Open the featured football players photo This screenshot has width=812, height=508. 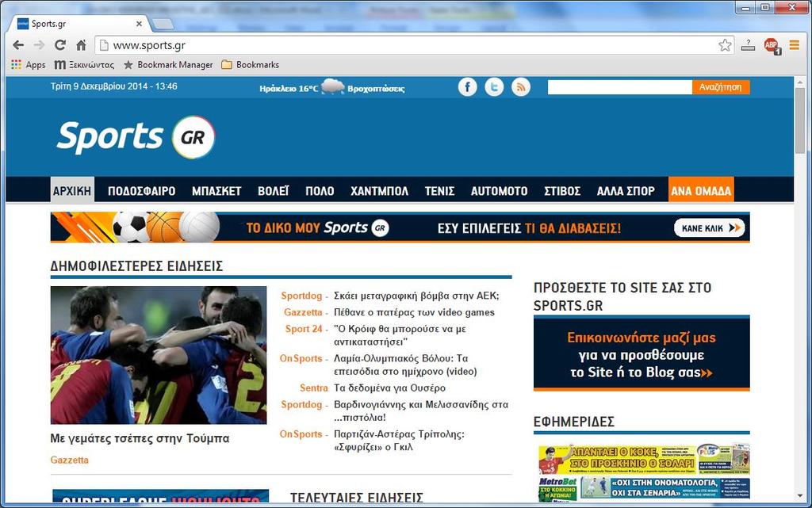(x=159, y=355)
